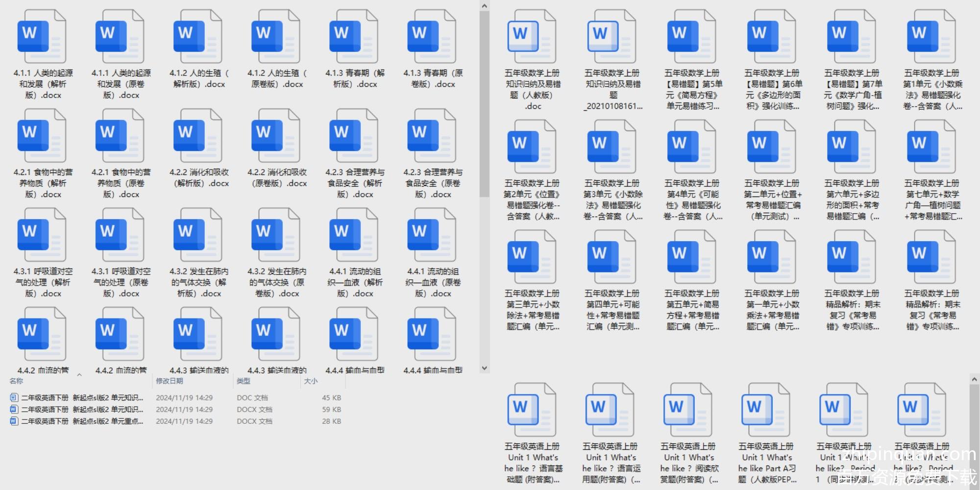The width and height of the screenshot is (980, 490).
Task: Click scroll-up arrow of the biology files pane
Action: (x=484, y=6)
